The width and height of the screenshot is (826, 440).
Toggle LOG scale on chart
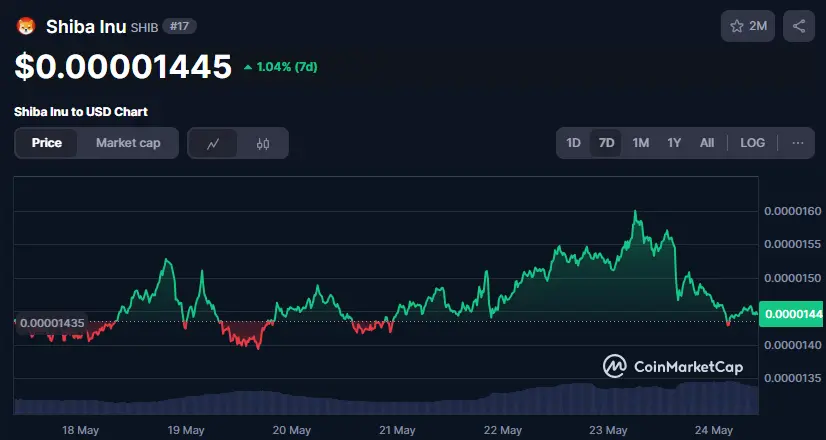pos(752,143)
